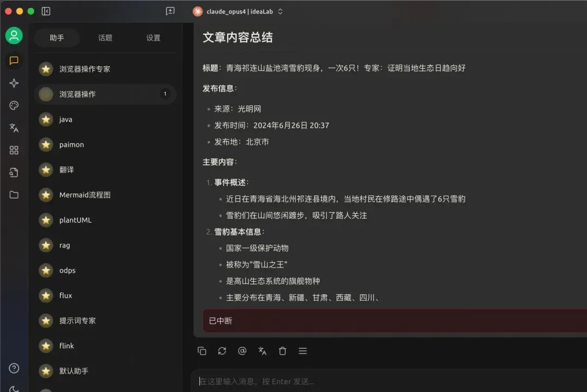The height and width of the screenshot is (392, 587).
Task: Open the sparkle agents sidebar icon
Action: pos(14,83)
